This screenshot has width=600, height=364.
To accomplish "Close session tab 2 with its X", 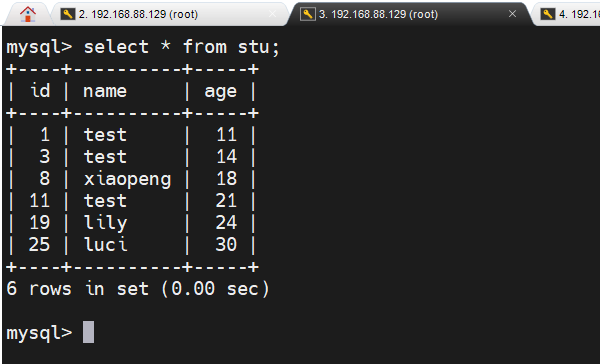I will [272, 14].
